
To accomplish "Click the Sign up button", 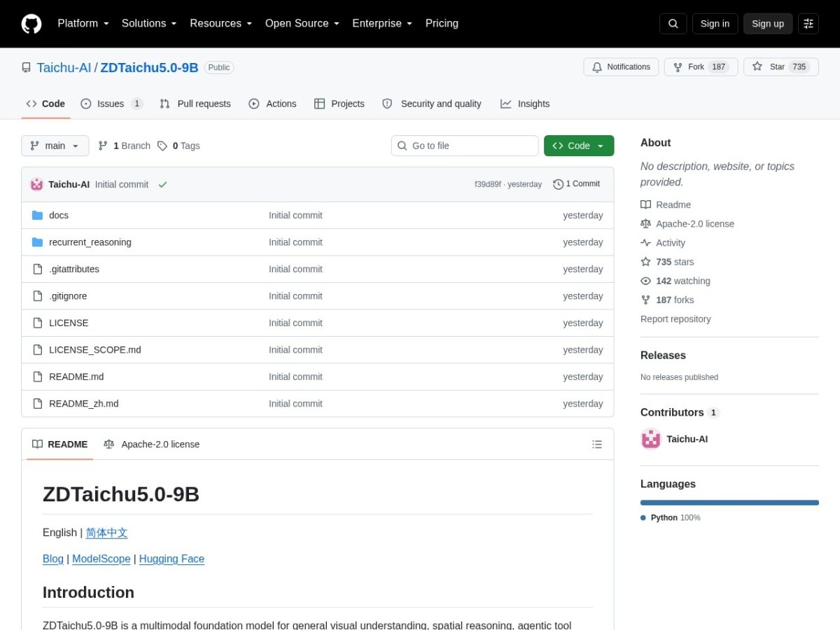I will point(768,24).
